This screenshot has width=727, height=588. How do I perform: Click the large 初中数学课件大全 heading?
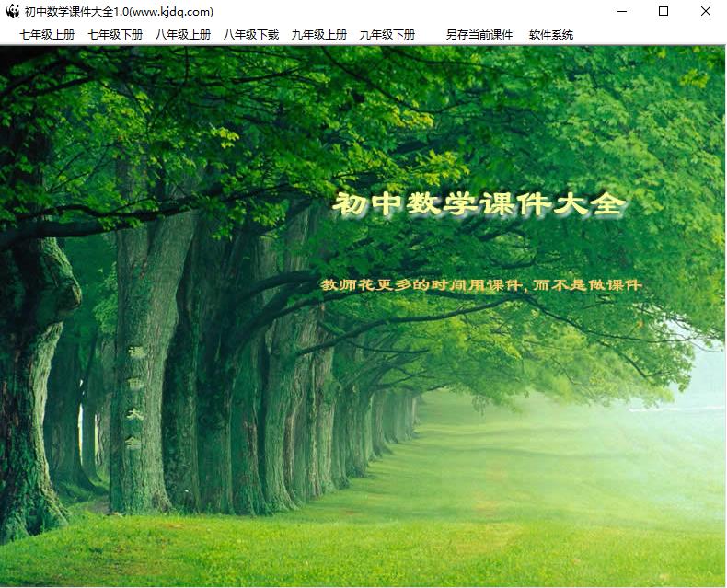click(479, 204)
